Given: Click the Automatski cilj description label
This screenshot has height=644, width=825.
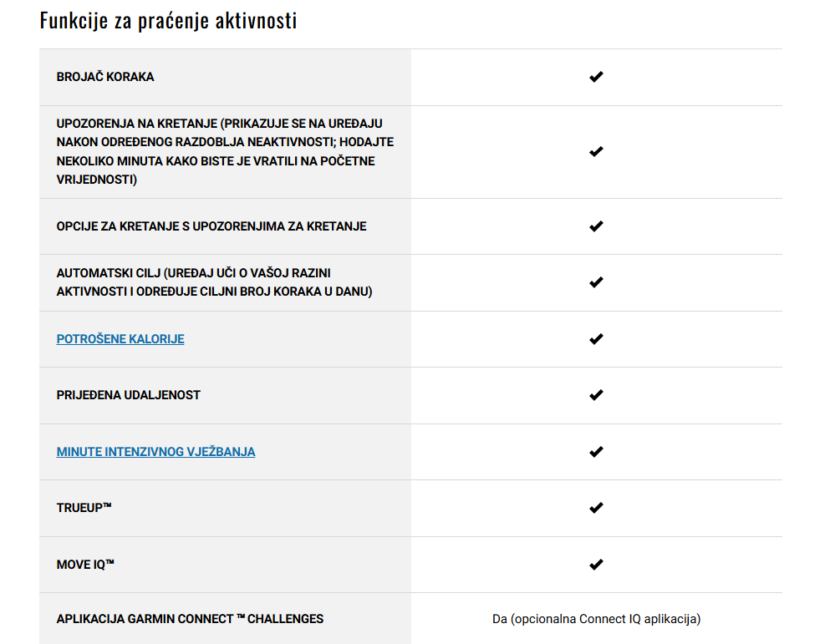Looking at the screenshot, I should tap(215, 282).
